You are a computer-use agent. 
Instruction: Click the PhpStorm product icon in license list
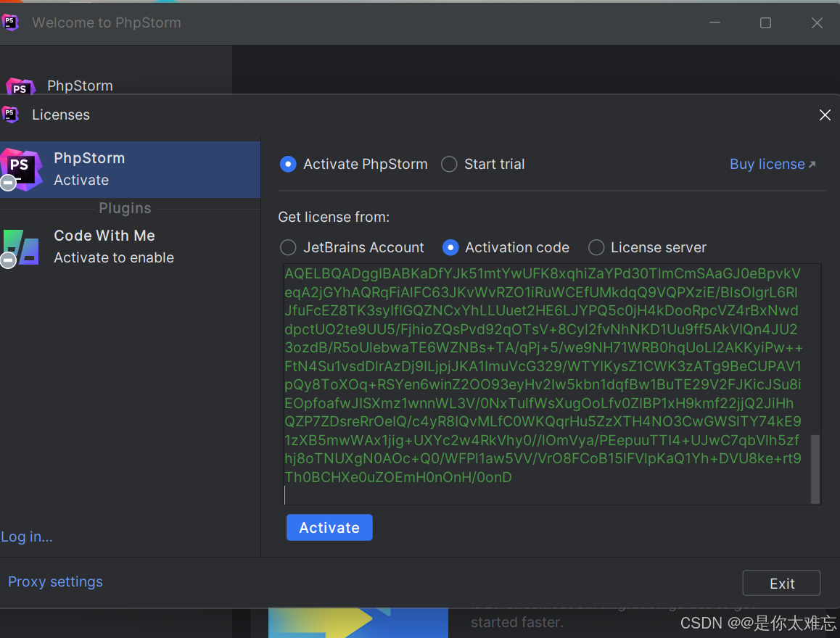pyautogui.click(x=22, y=169)
